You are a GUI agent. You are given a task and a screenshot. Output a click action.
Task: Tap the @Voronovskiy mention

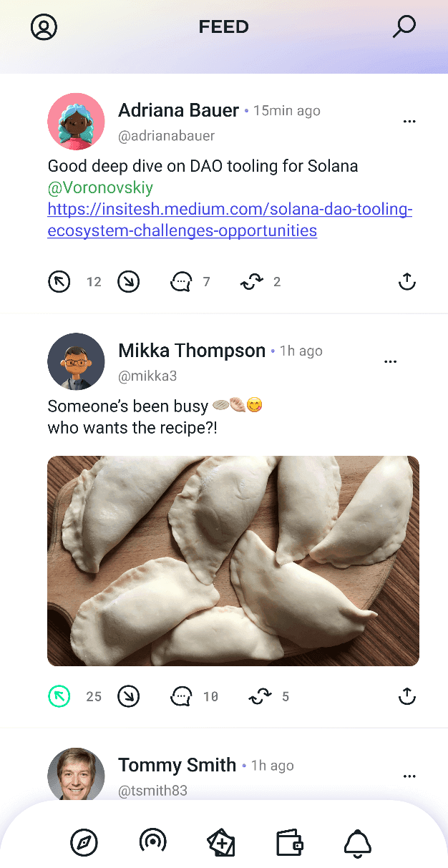pos(100,188)
